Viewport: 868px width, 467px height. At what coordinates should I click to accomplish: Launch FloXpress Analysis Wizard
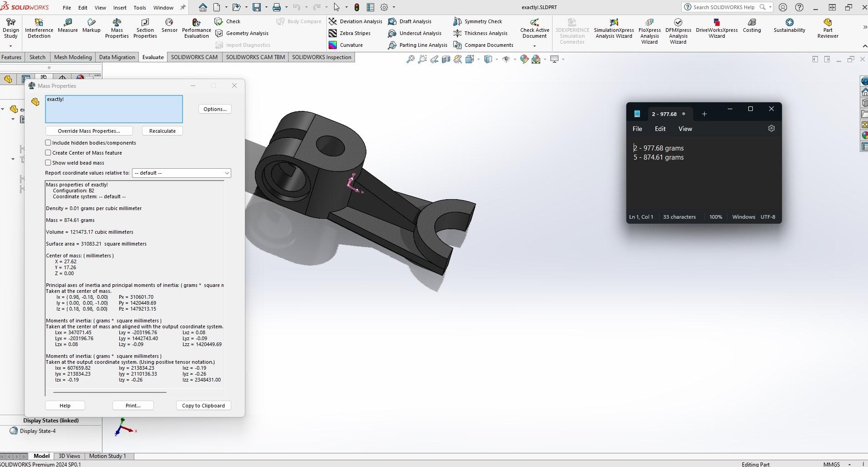pos(650,31)
